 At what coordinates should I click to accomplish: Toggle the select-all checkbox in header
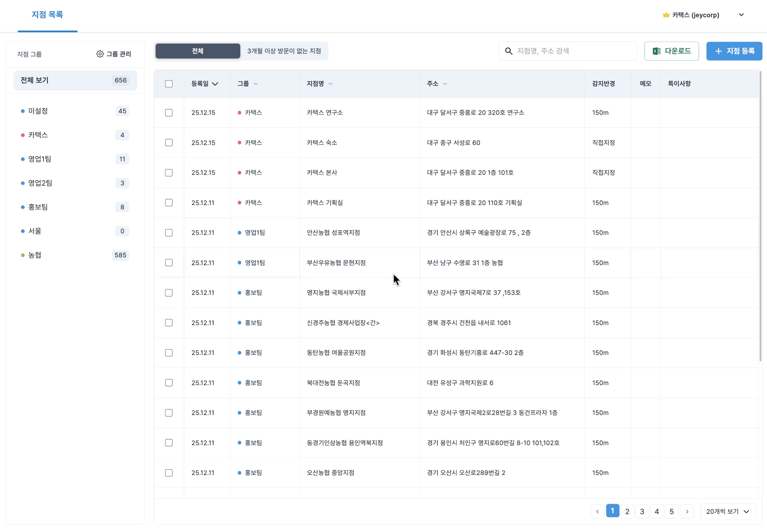coord(169,84)
